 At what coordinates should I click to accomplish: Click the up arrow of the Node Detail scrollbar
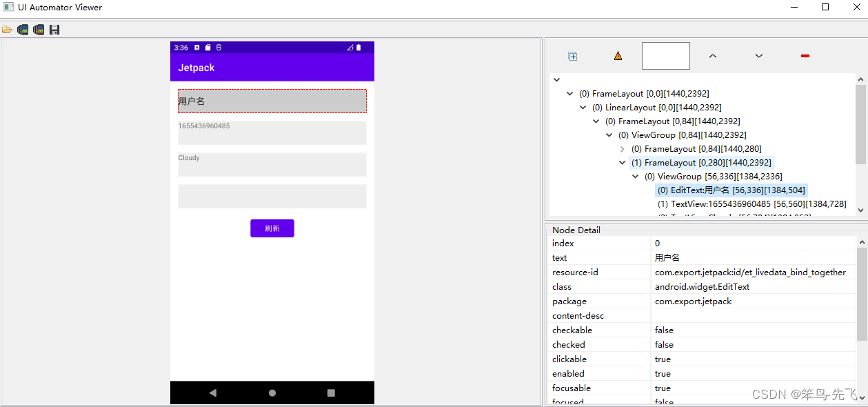(x=862, y=242)
